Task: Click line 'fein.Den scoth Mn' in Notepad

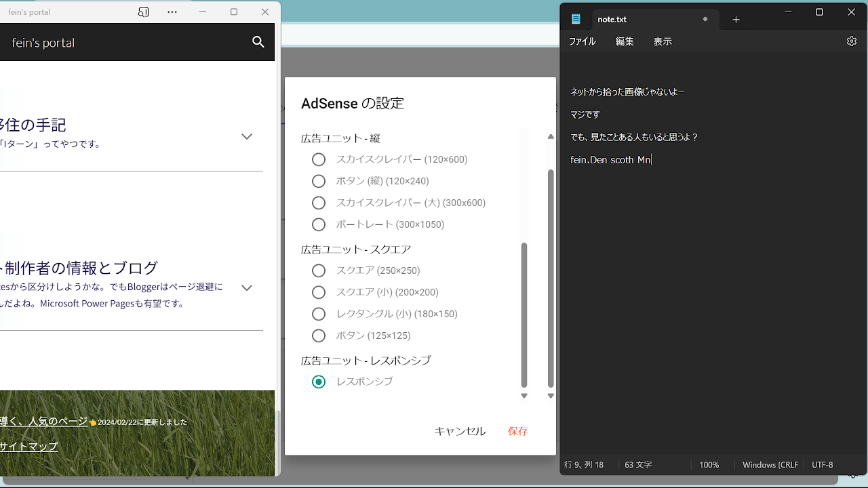Action: click(x=610, y=160)
